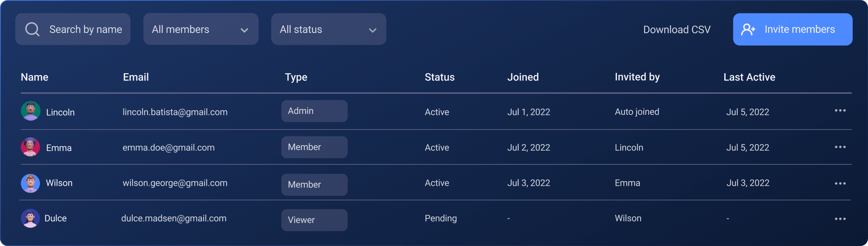This screenshot has width=868, height=246.
Task: Click the search magnifier icon
Action: (x=32, y=29)
